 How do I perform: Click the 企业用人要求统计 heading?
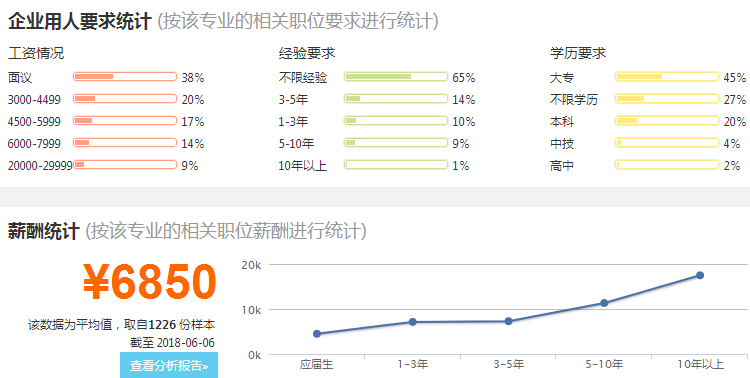pos(79,22)
